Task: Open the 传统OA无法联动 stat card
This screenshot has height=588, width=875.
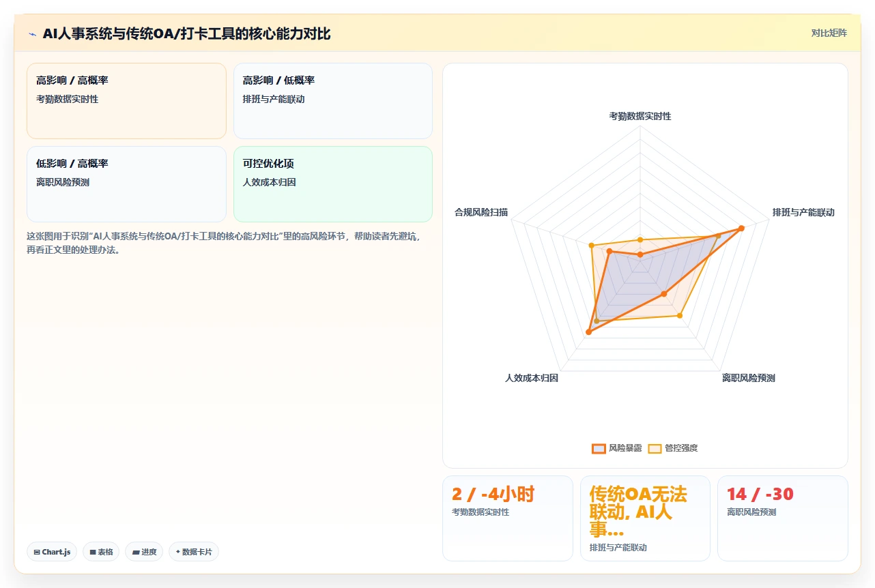Action: (x=645, y=518)
